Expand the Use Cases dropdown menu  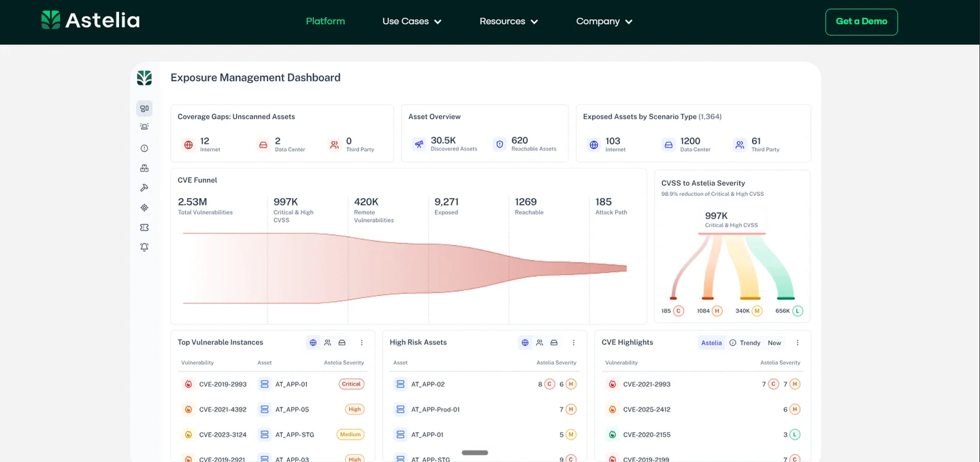click(x=412, y=21)
